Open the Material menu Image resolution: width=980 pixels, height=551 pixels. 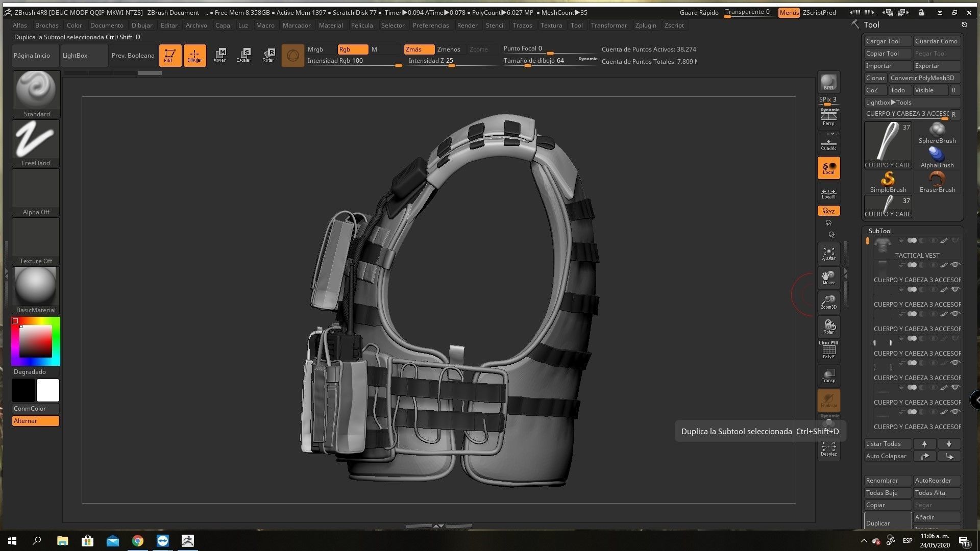coord(331,25)
